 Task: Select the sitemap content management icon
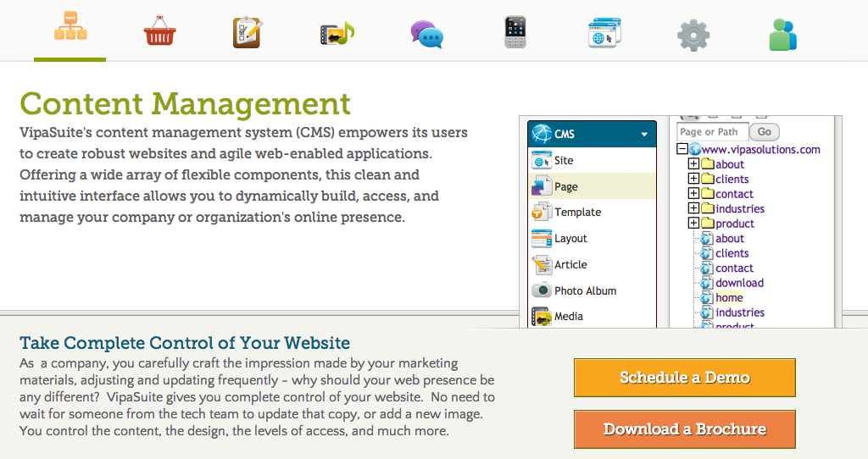click(x=70, y=32)
